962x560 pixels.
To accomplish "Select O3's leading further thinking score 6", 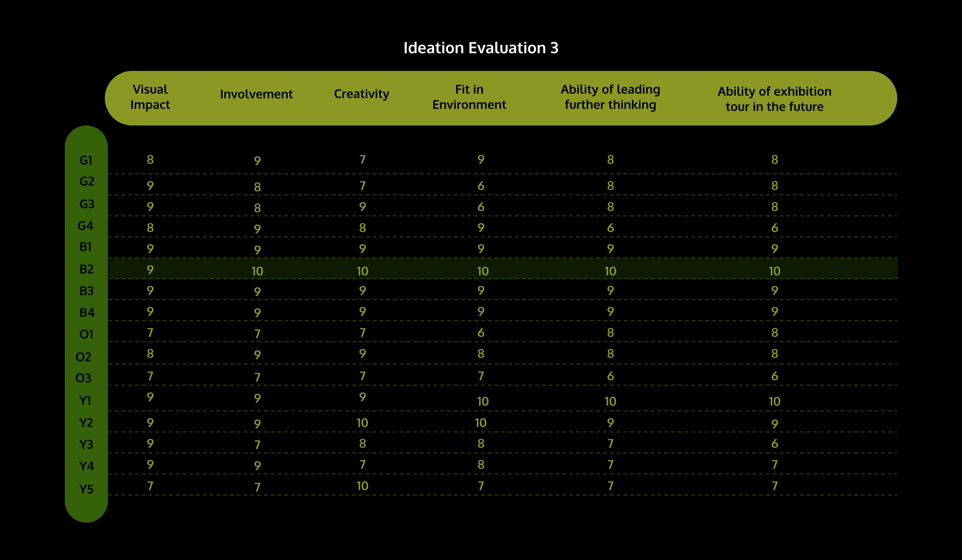I will [611, 376].
